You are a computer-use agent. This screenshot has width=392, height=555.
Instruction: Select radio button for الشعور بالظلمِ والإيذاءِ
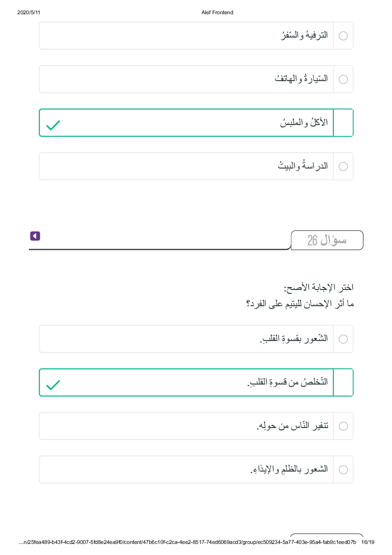(x=343, y=470)
